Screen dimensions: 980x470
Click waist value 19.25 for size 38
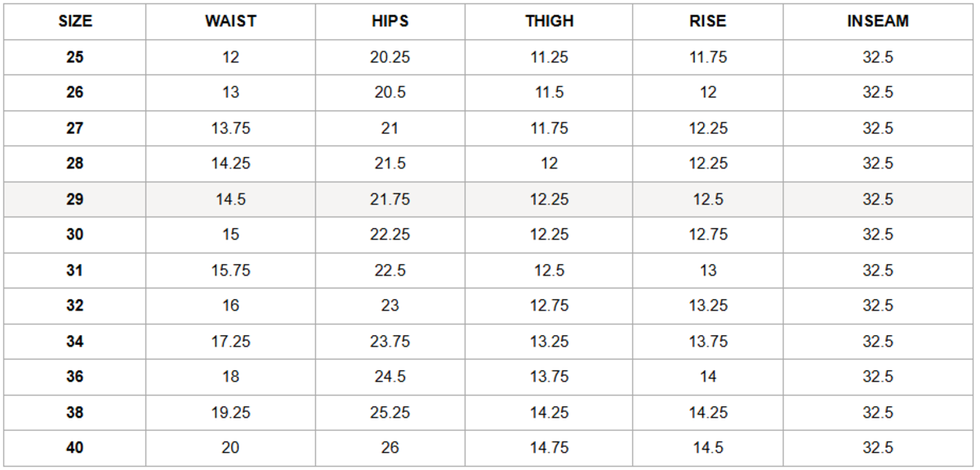[230, 413]
